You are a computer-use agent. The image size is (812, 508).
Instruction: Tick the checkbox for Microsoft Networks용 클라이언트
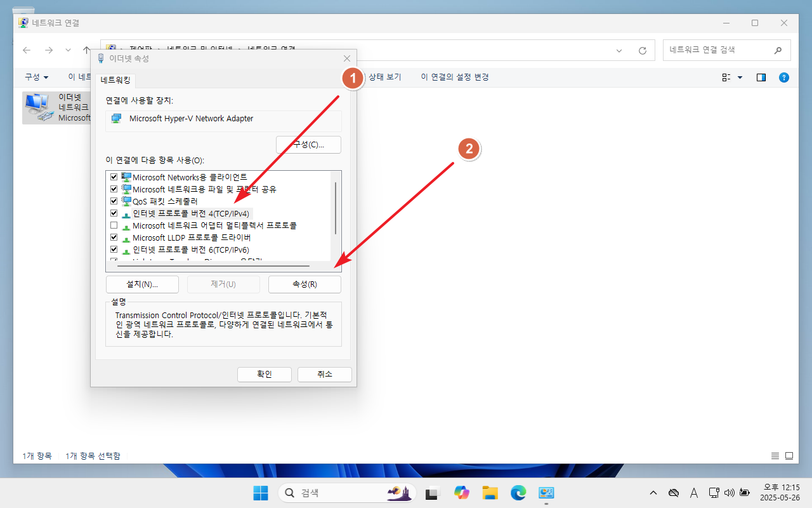click(x=114, y=177)
